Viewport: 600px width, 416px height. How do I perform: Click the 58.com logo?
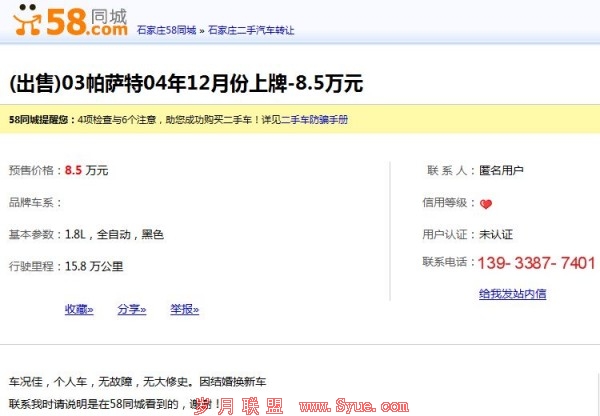click(x=70, y=21)
